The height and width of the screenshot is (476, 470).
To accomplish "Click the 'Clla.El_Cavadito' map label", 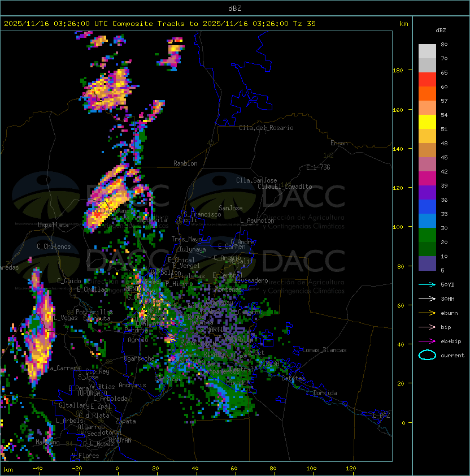I will (x=285, y=187).
